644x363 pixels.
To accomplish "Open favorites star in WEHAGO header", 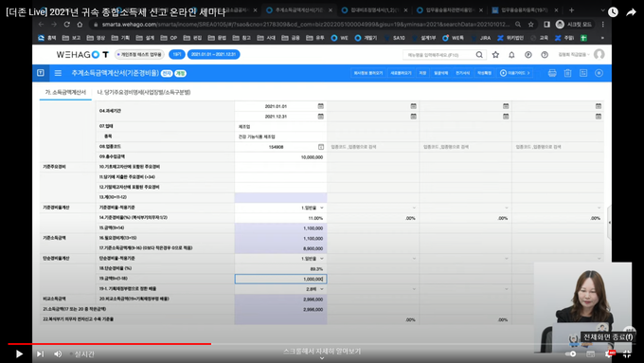I will (495, 55).
